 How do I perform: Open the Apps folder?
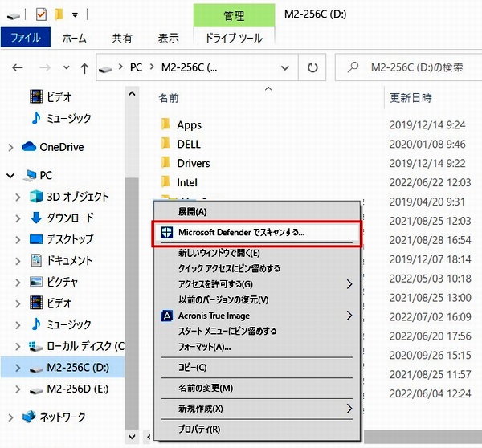click(182, 124)
